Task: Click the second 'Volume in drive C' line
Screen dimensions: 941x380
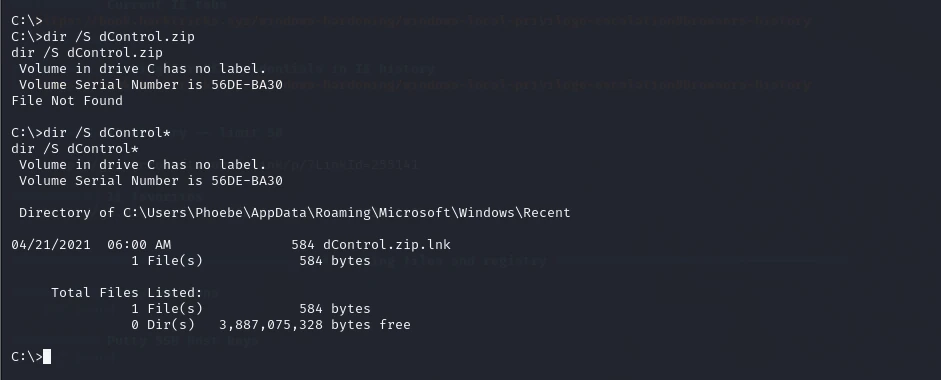Action: point(143,164)
